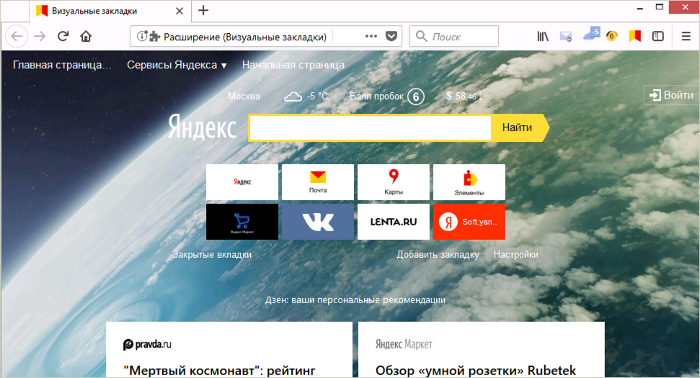
Task: Click the Войти login button
Action: [671, 95]
